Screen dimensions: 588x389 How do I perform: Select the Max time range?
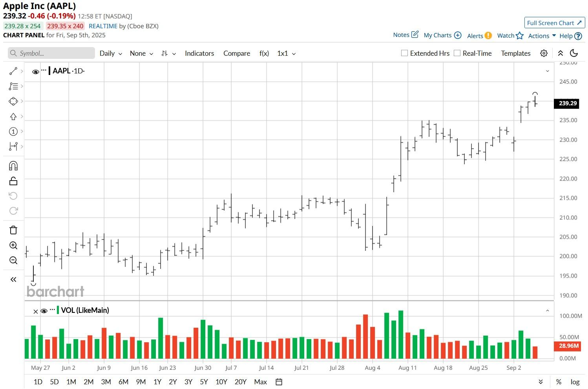(260, 382)
